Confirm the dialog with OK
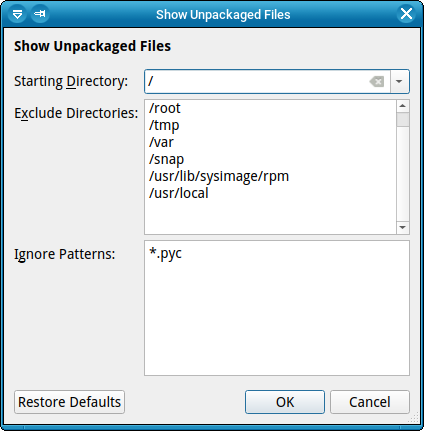 pyautogui.click(x=285, y=402)
